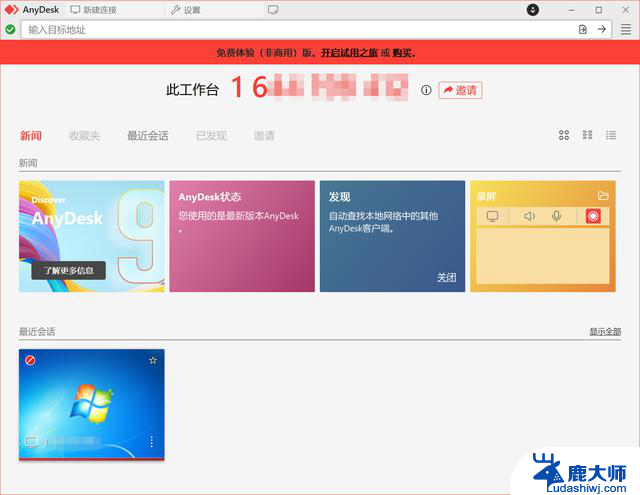Click the 最近会话 section heading
The width and height of the screenshot is (640, 495).
[37, 331]
